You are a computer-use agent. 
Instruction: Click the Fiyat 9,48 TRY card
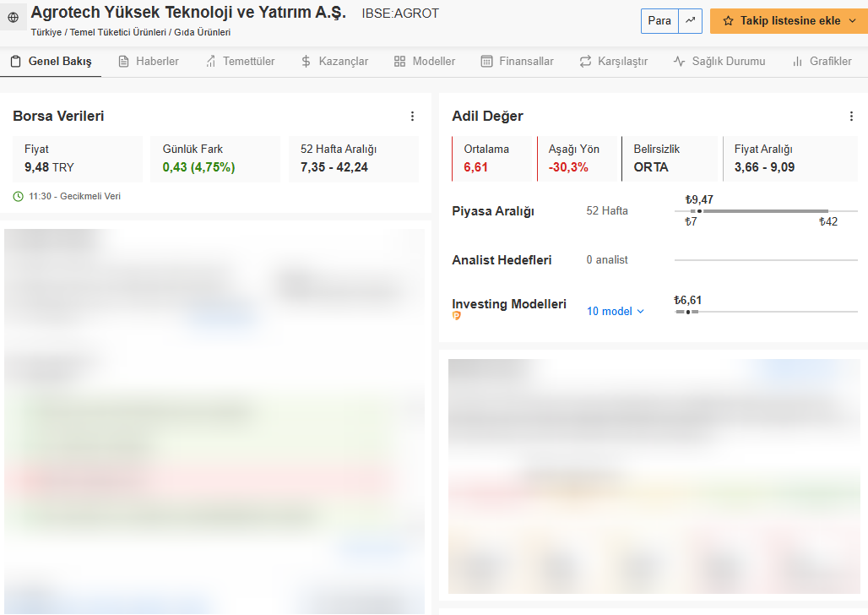pyautogui.click(x=78, y=159)
